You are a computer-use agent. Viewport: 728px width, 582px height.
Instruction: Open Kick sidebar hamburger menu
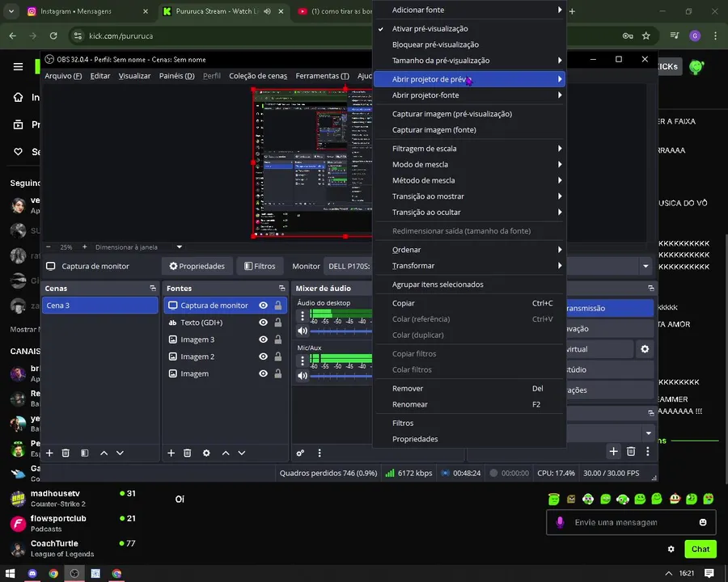click(x=18, y=67)
